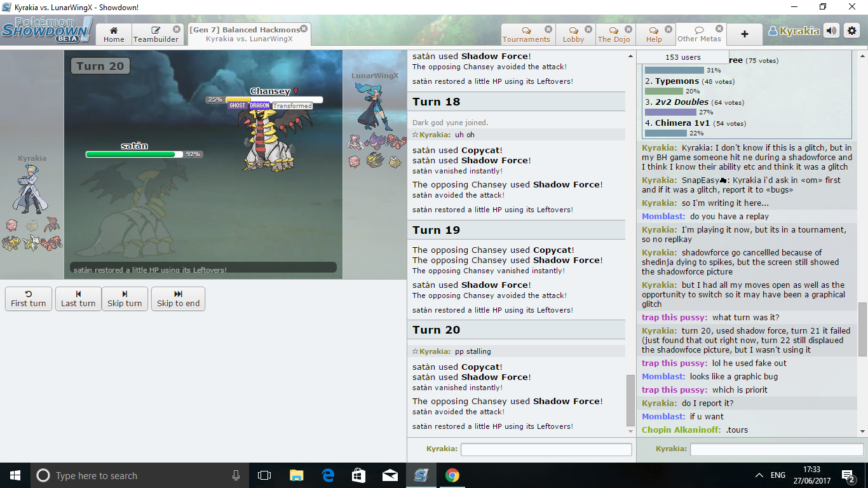Click Chopin Alkaninoff's username in chat
The height and width of the screenshot is (488, 868).
point(681,430)
